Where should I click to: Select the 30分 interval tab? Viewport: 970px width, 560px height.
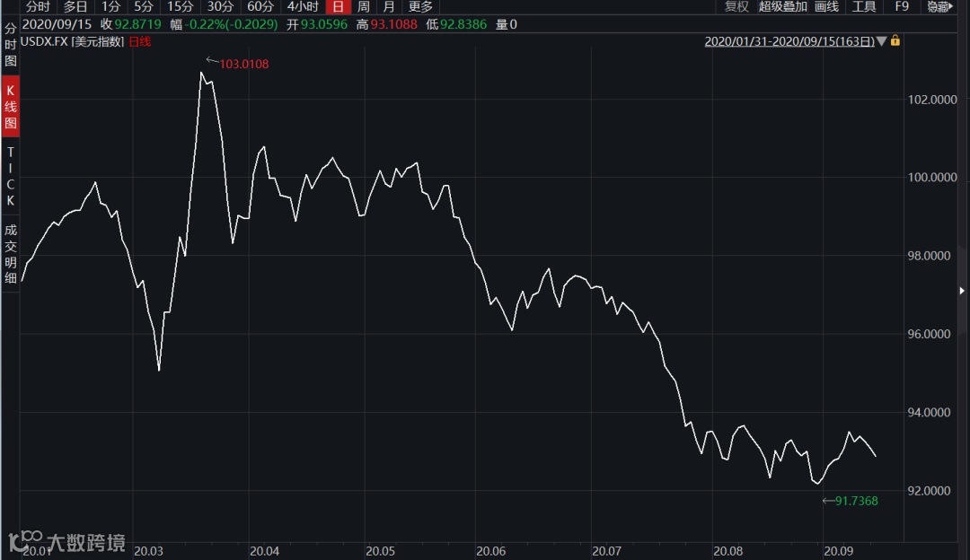220,7
